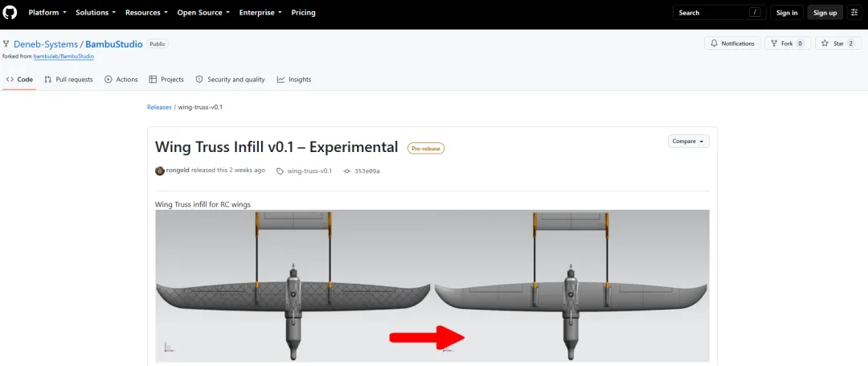Click the 'released this 2 weeks ago' text
This screenshot has width=868, height=366.
click(228, 171)
